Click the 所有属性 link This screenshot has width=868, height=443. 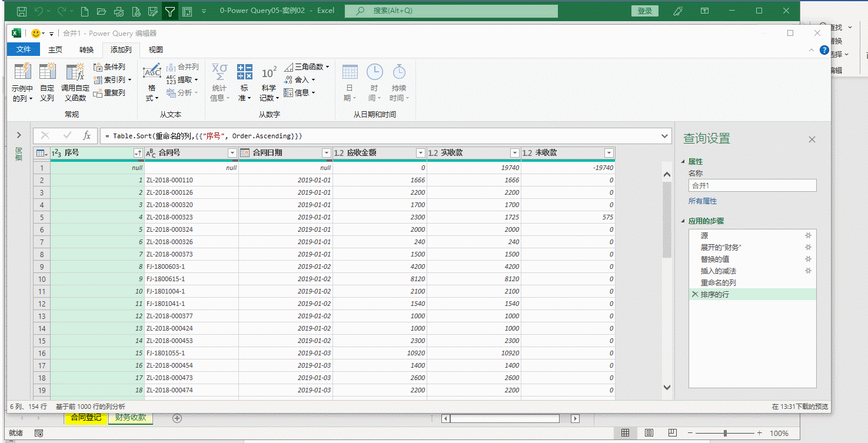[x=702, y=201]
